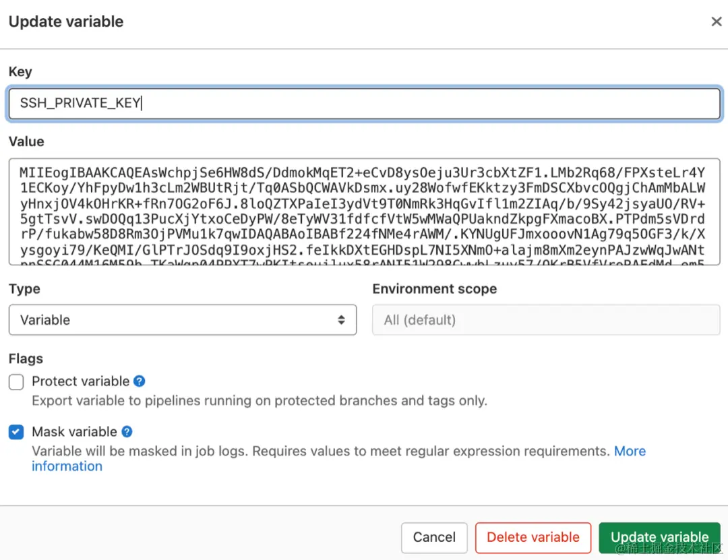Open help icon next to Protect variable

[140, 381]
